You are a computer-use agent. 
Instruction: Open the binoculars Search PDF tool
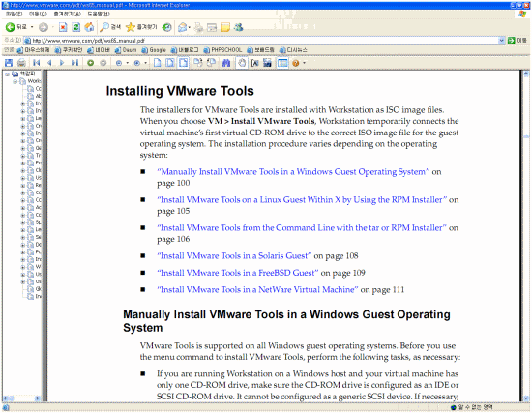tap(226, 63)
